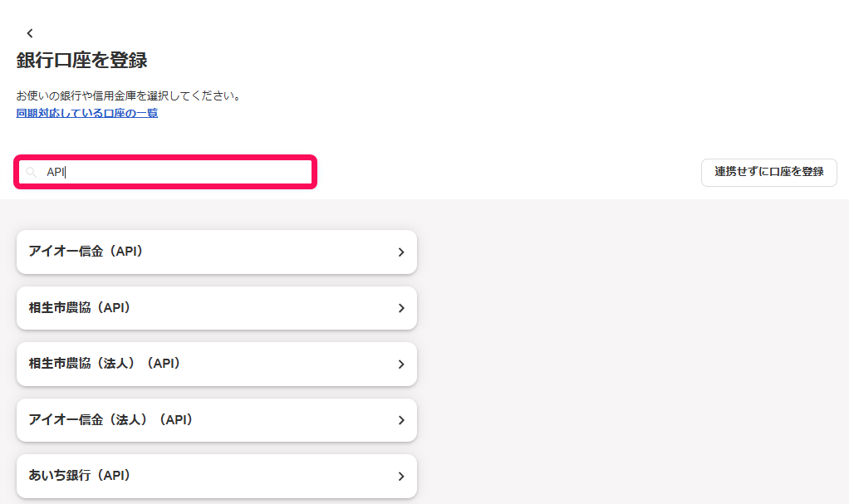The height and width of the screenshot is (504, 849).
Task: Click chevron arrow on アイオー信金（API）row
Action: [x=401, y=252]
